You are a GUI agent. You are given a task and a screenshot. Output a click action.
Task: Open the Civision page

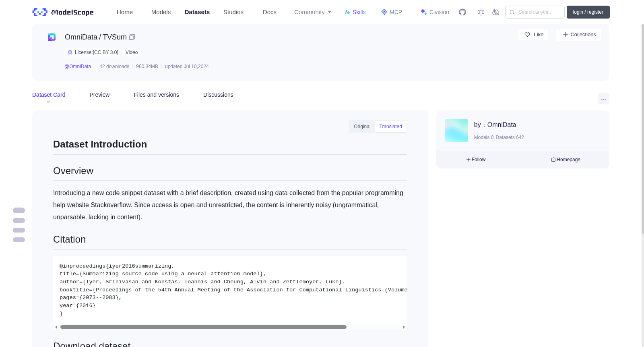[435, 12]
